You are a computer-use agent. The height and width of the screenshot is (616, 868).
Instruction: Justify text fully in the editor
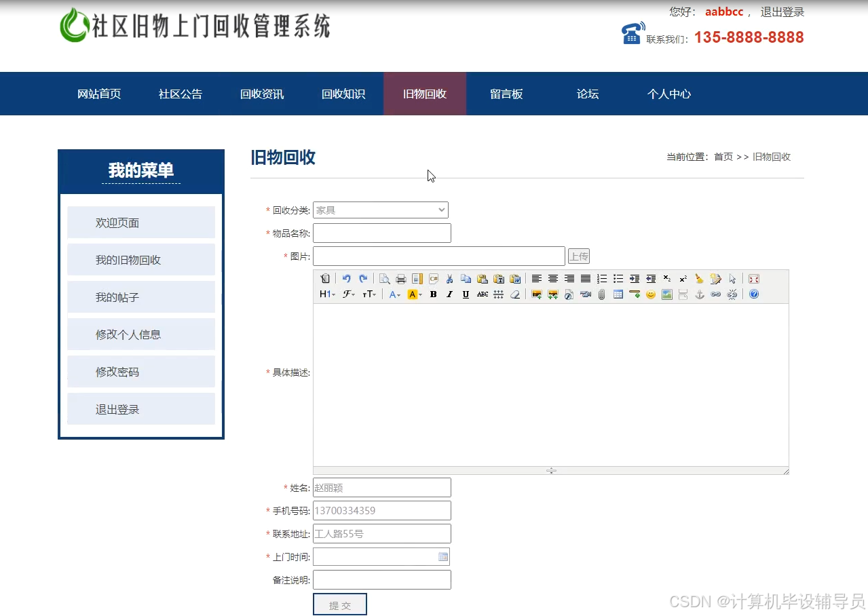click(586, 279)
